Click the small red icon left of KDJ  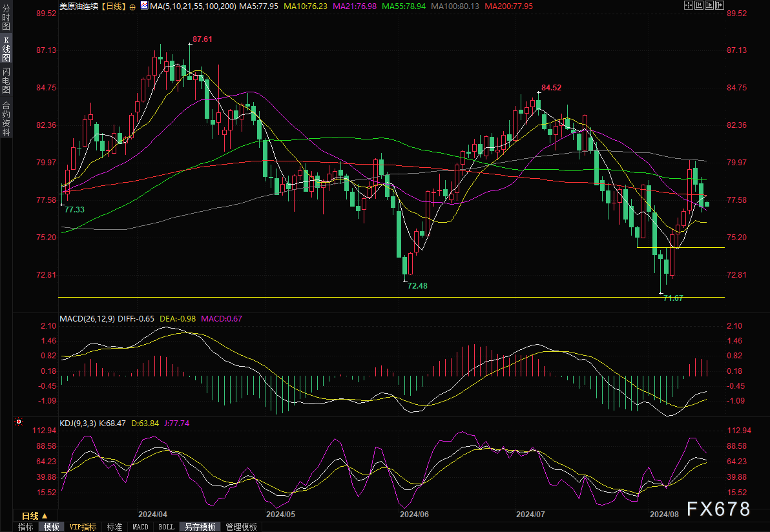[x=18, y=422]
